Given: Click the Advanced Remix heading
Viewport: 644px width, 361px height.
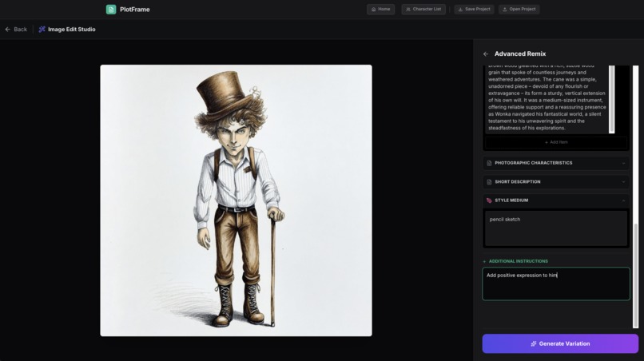Looking at the screenshot, I should (520, 54).
